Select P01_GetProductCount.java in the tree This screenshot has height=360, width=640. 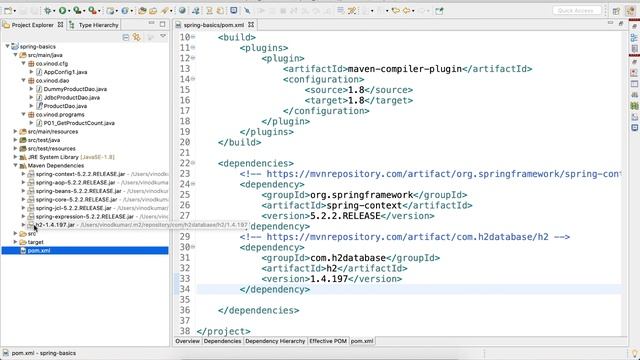tap(79, 123)
